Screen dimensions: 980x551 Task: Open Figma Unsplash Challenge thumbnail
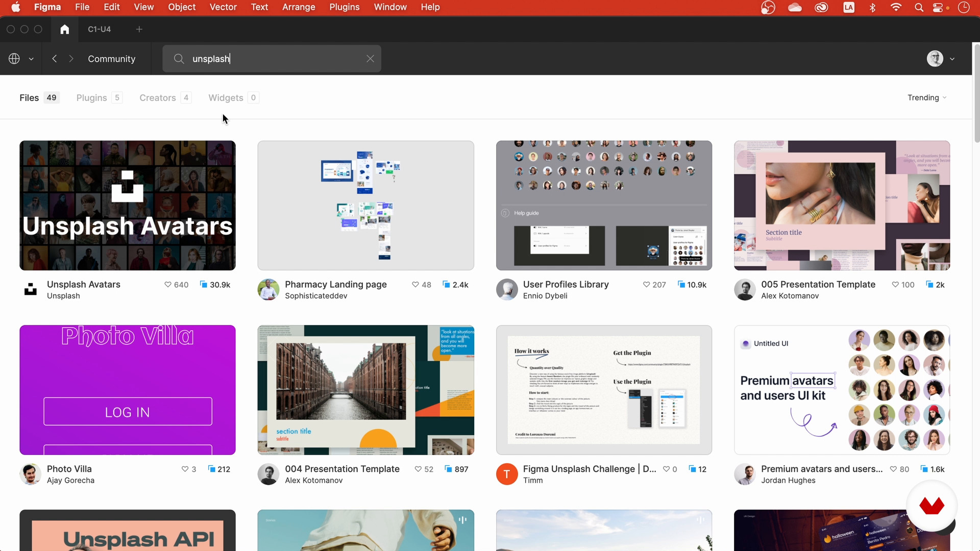pos(604,390)
